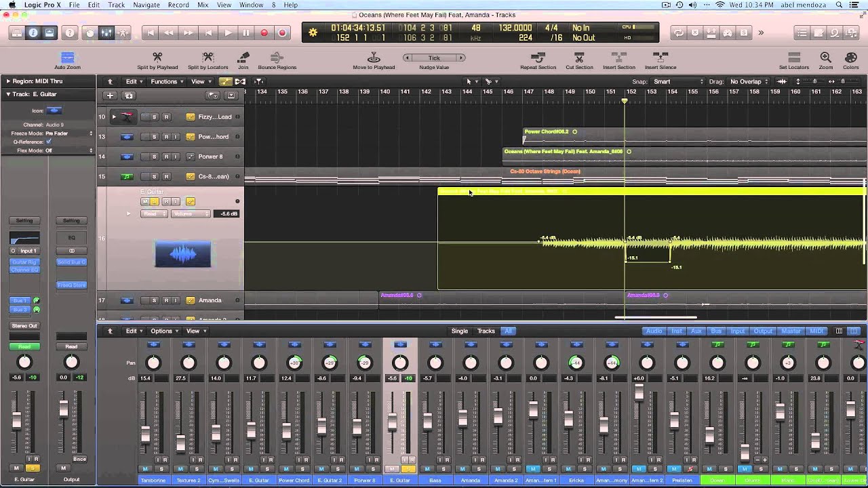The height and width of the screenshot is (488, 868).
Task: Toggle record enable on Porwer 8 track
Action: click(x=165, y=157)
